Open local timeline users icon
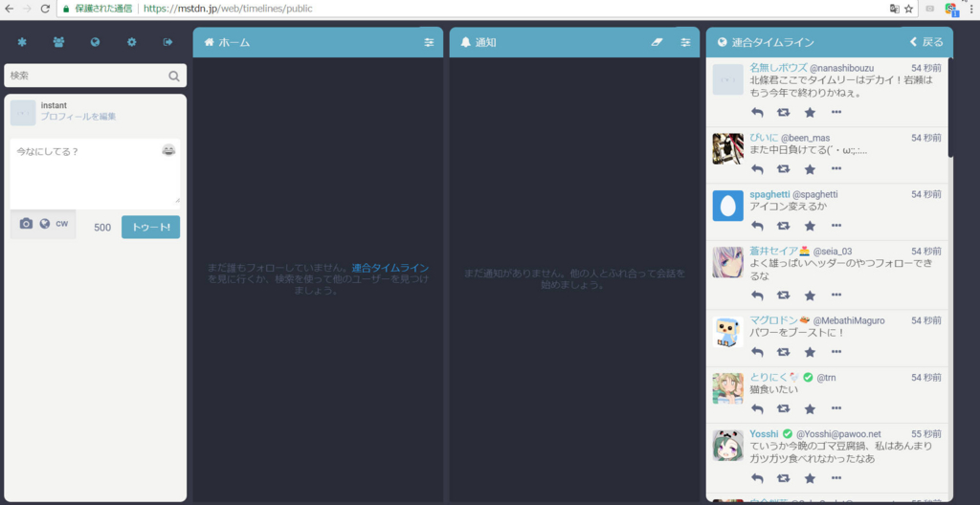The width and height of the screenshot is (980, 505). click(x=58, y=42)
